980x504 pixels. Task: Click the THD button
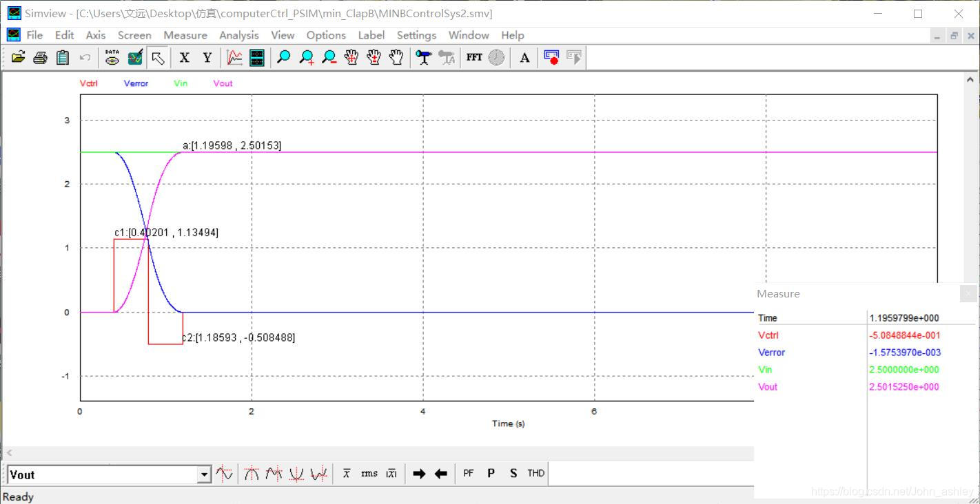[x=536, y=474]
